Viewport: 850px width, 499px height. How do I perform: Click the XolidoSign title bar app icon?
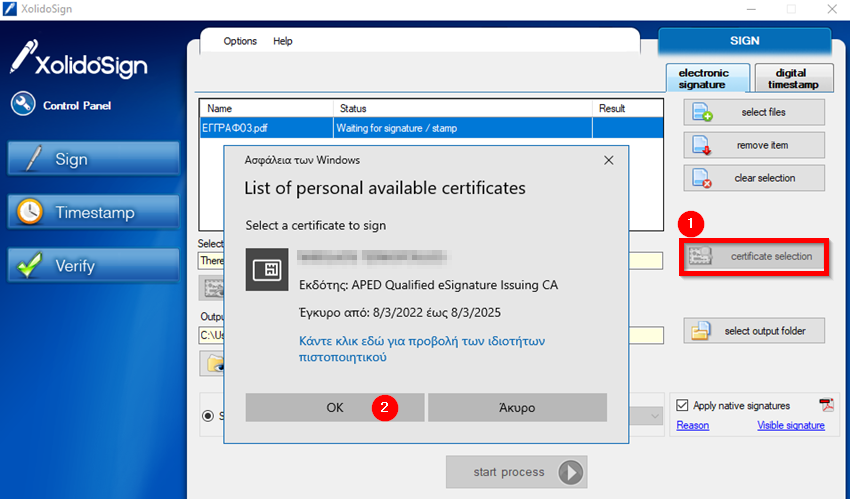pyautogui.click(x=10, y=9)
